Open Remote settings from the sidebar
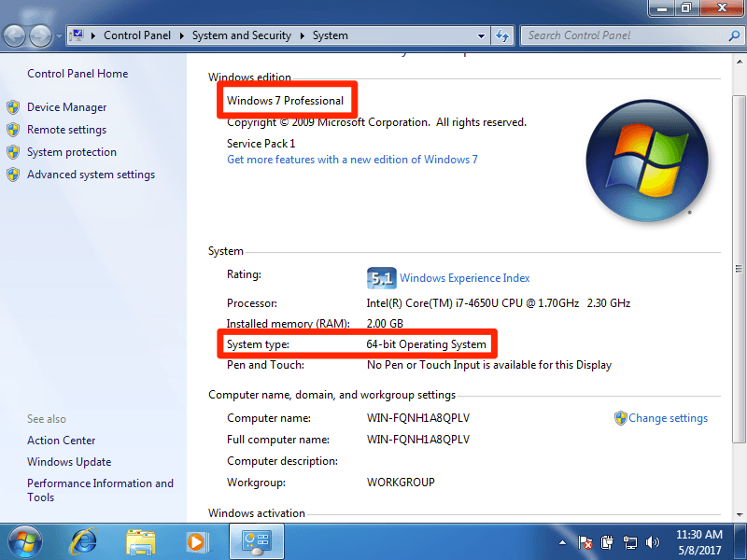This screenshot has height=560, width=747. [x=68, y=129]
